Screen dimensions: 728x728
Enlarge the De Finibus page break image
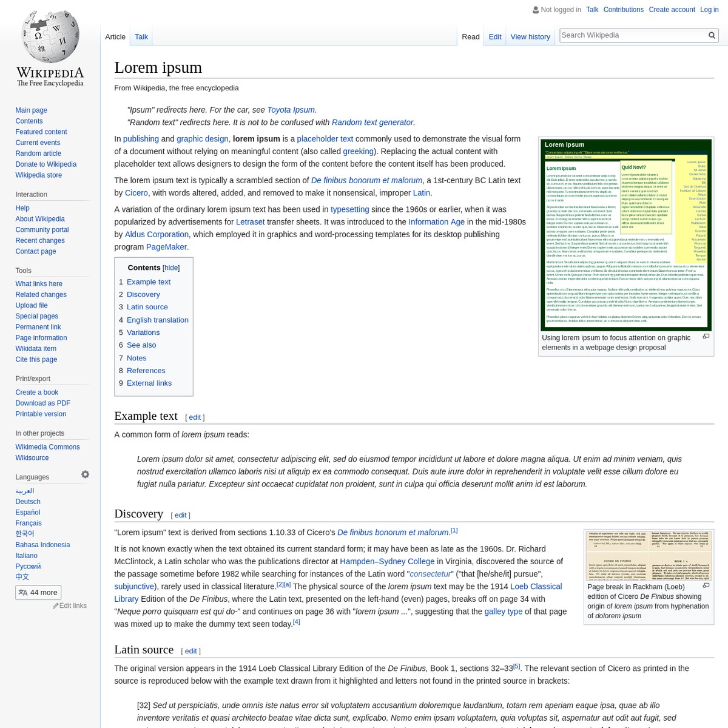(x=706, y=585)
